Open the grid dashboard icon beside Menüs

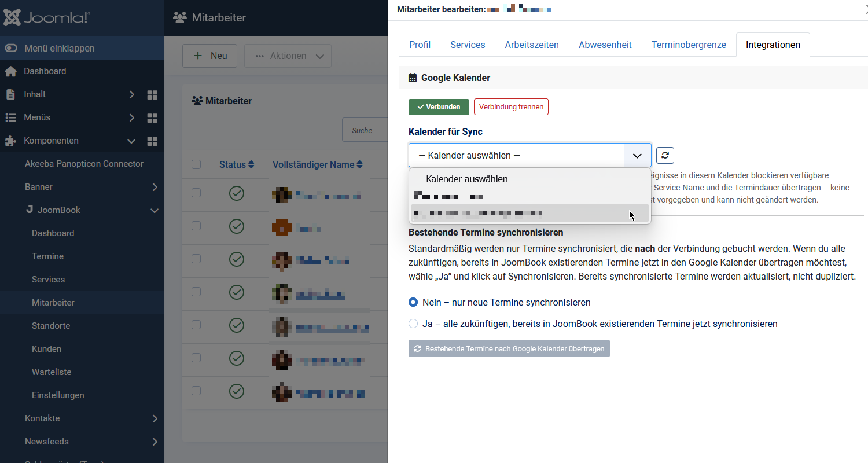click(x=152, y=117)
